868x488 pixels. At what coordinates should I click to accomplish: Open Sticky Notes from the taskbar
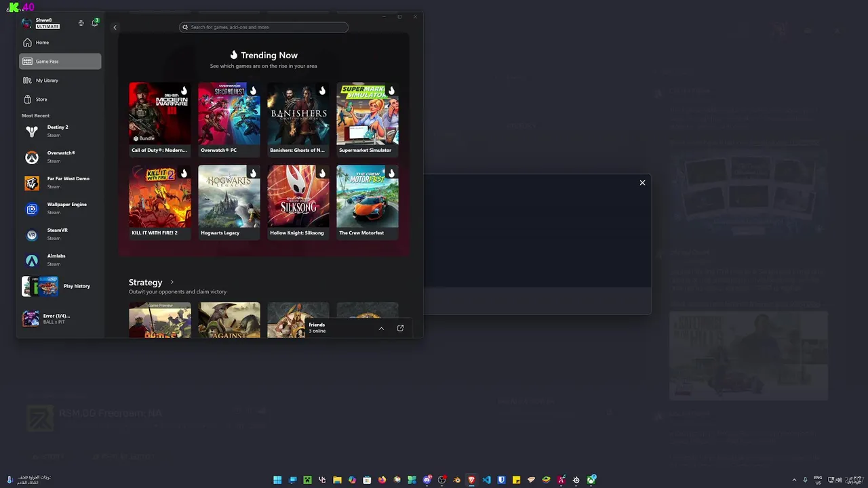[x=516, y=480]
